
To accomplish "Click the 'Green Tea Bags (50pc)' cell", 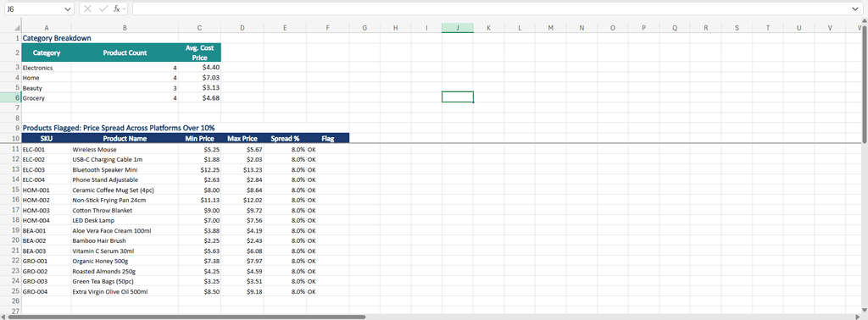I will [x=125, y=281].
